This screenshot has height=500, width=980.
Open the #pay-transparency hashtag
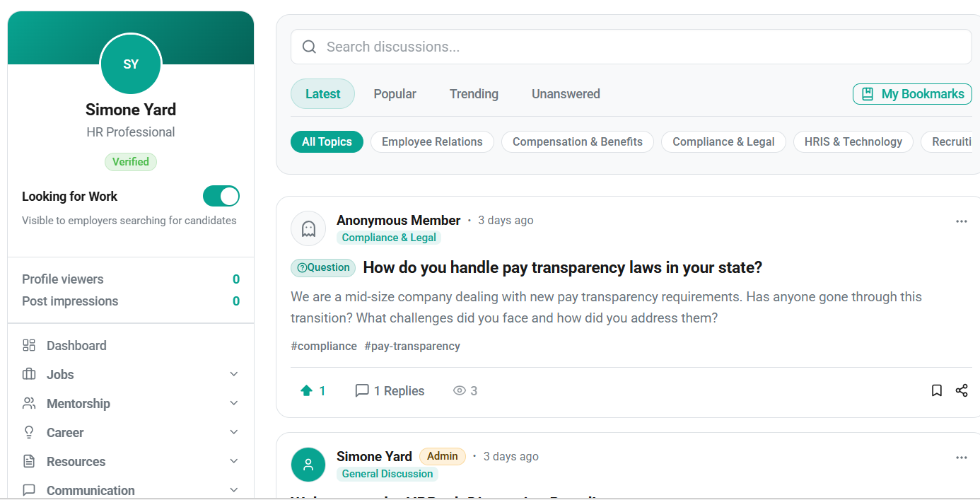pyautogui.click(x=412, y=346)
